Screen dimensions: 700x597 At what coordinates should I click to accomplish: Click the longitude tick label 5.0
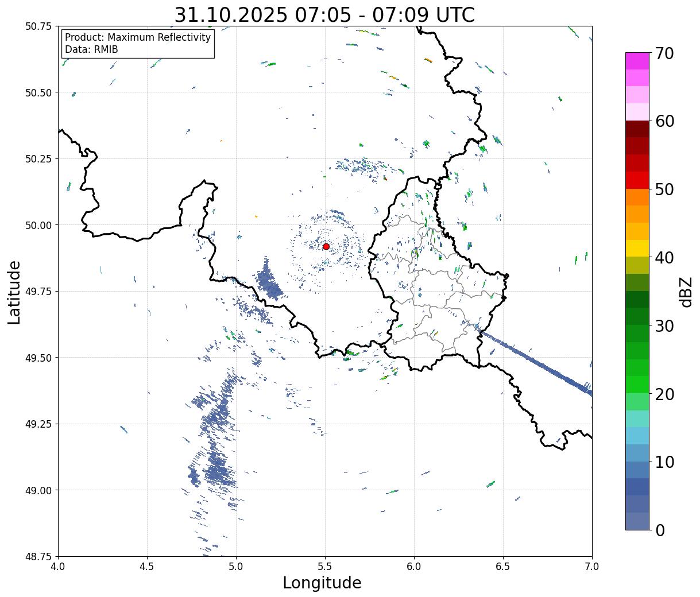click(236, 567)
